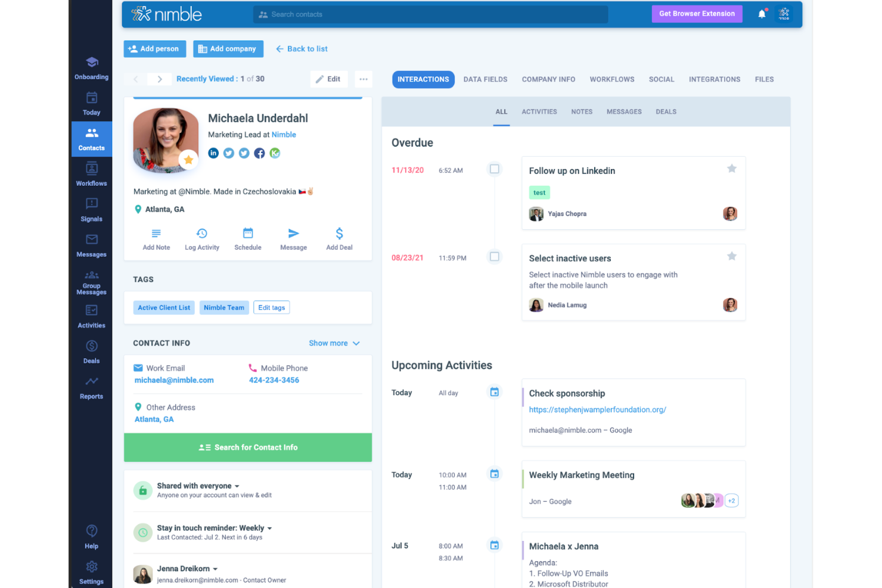Viewport: 882px width, 588px height.
Task: Open Michaela's LinkedIn profile icon
Action: click(213, 153)
